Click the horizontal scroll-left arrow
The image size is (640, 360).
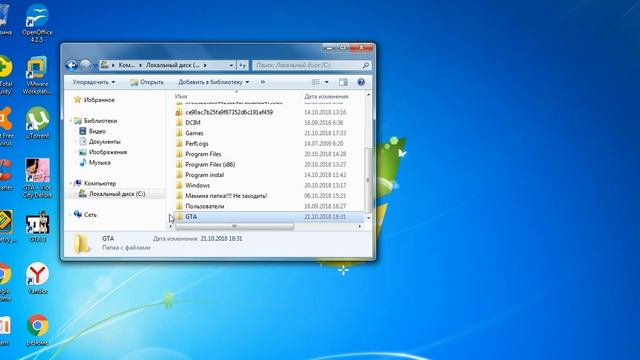(x=171, y=226)
